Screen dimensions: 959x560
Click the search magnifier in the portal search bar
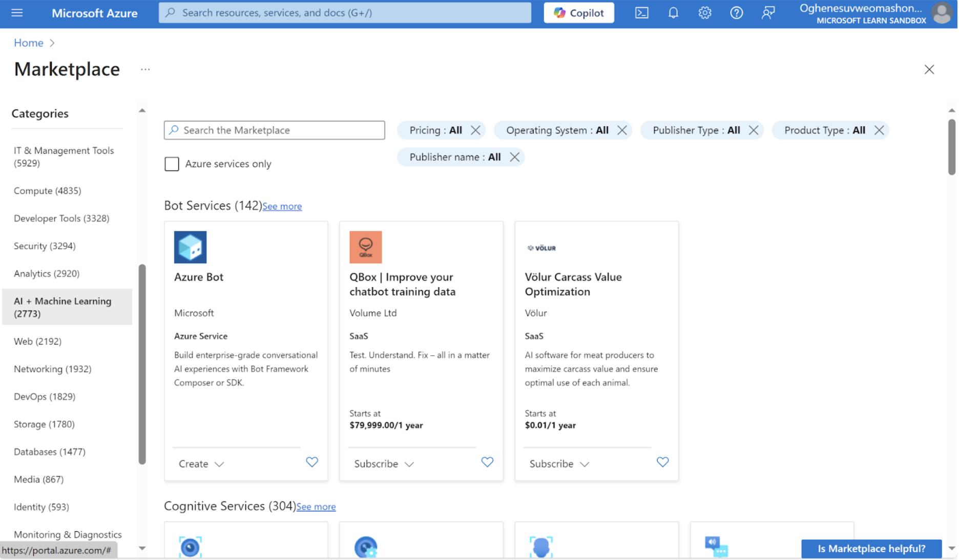(171, 13)
